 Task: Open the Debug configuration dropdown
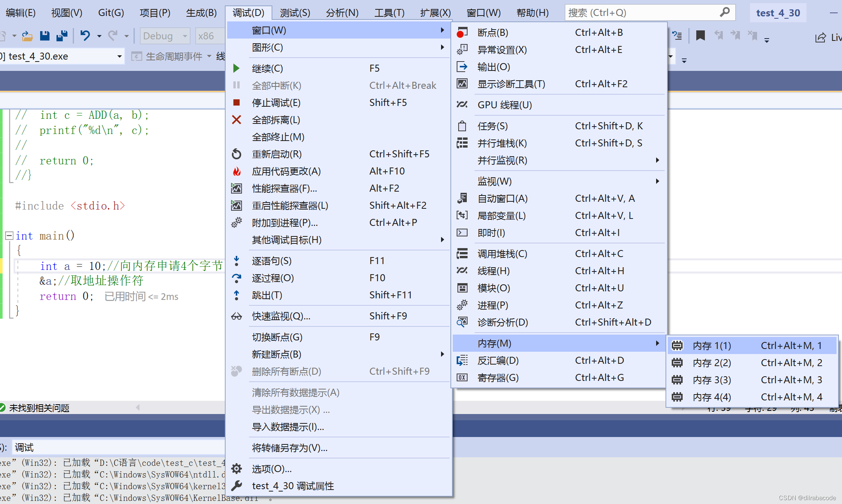click(165, 36)
